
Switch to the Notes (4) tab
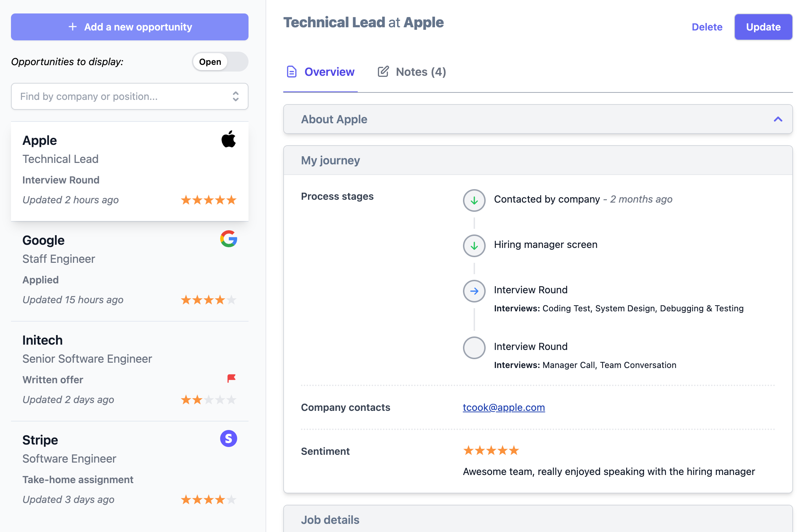point(412,72)
